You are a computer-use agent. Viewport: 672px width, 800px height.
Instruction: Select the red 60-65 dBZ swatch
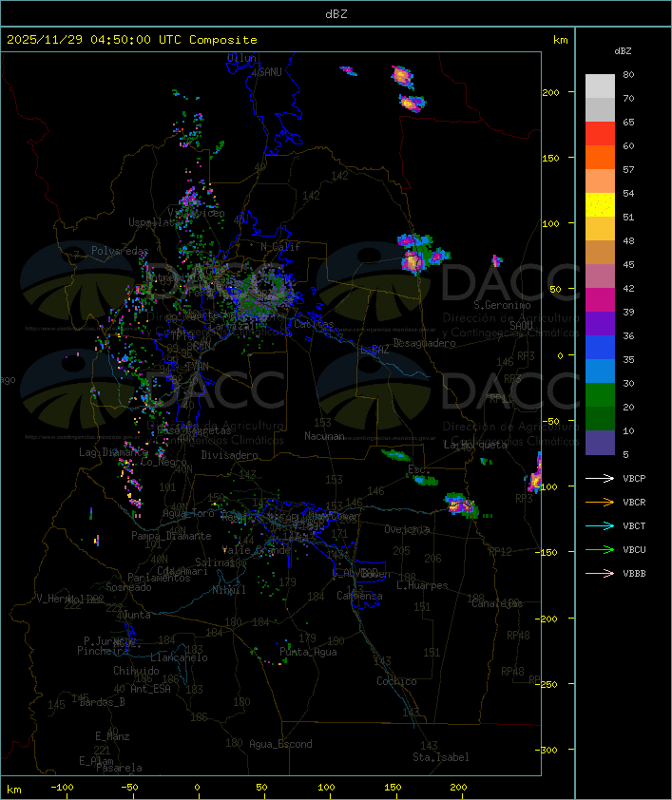pyautogui.click(x=600, y=134)
